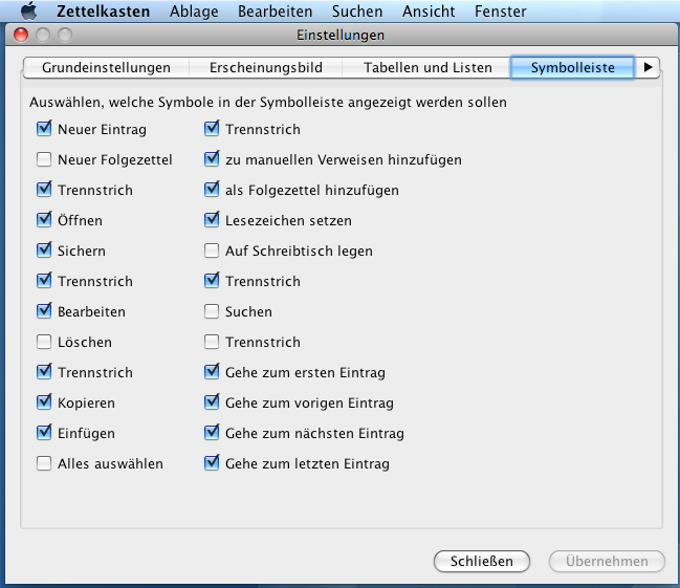Open the Zettelkasten application menu
This screenshot has height=588, width=680.
[103, 11]
